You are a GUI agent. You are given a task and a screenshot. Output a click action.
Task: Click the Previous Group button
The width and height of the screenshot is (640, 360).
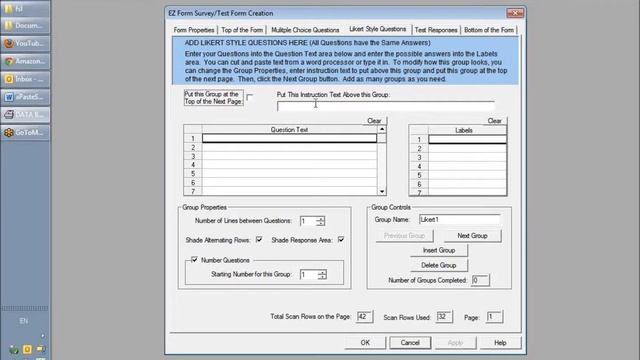(x=404, y=236)
